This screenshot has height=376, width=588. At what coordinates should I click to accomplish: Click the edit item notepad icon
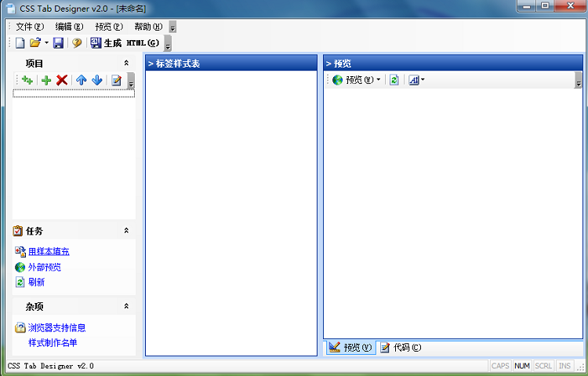coord(116,80)
